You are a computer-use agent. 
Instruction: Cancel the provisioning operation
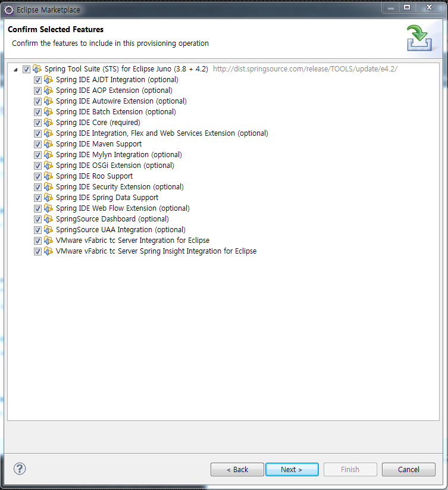click(408, 469)
